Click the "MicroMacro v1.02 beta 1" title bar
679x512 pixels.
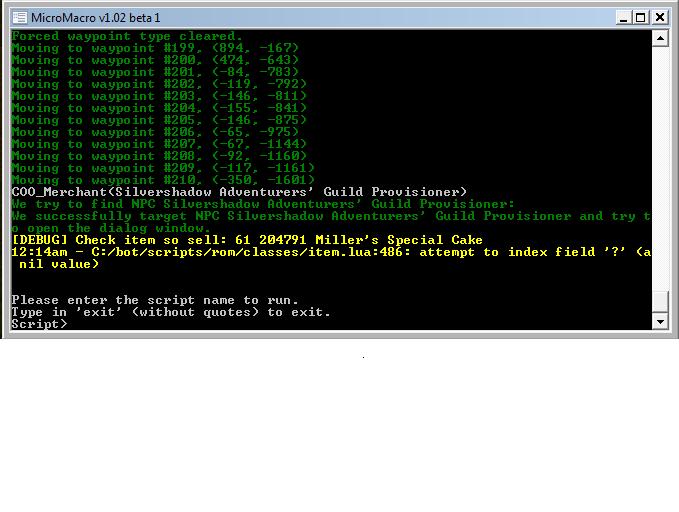[300, 17]
